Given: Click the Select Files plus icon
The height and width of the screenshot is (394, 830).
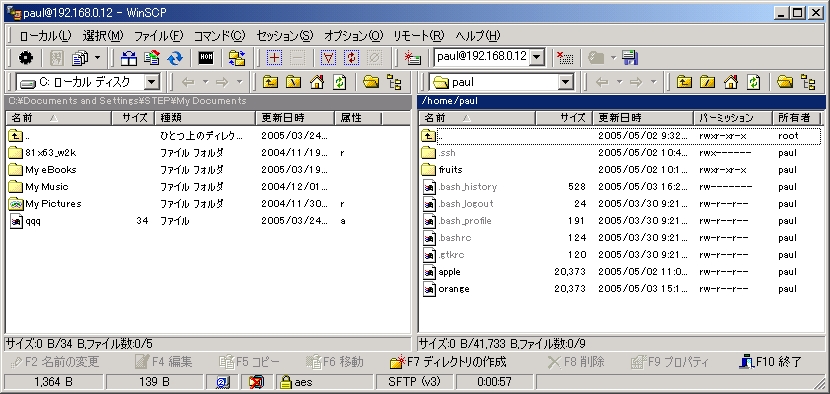Looking at the screenshot, I should click(274, 58).
